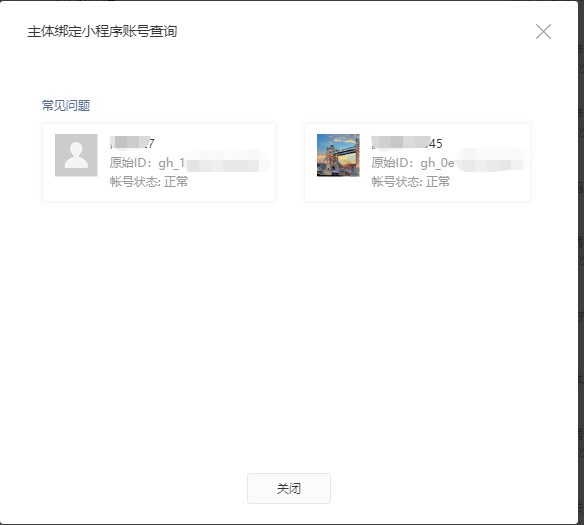Click 正常 status of the gh_1 account
Viewport: 584px width, 525px height.
pos(176,182)
